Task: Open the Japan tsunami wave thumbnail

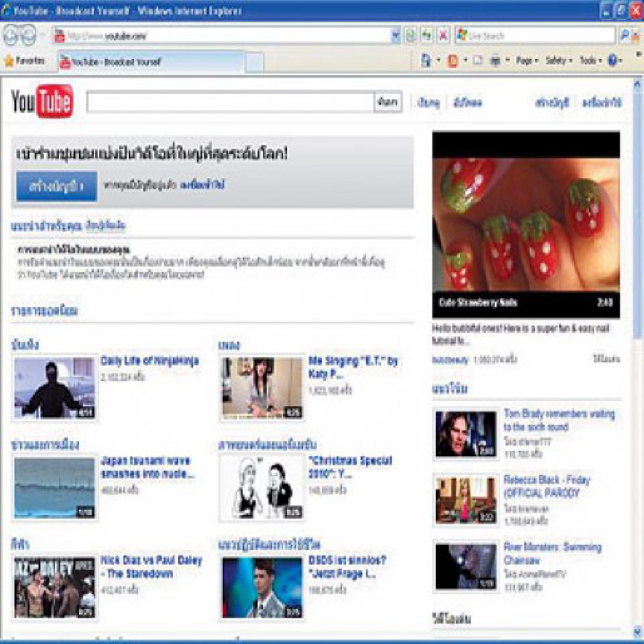Action: 54,488
